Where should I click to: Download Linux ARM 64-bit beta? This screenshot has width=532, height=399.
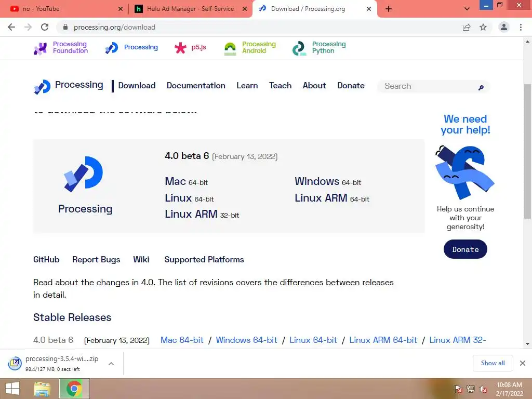[332, 198]
